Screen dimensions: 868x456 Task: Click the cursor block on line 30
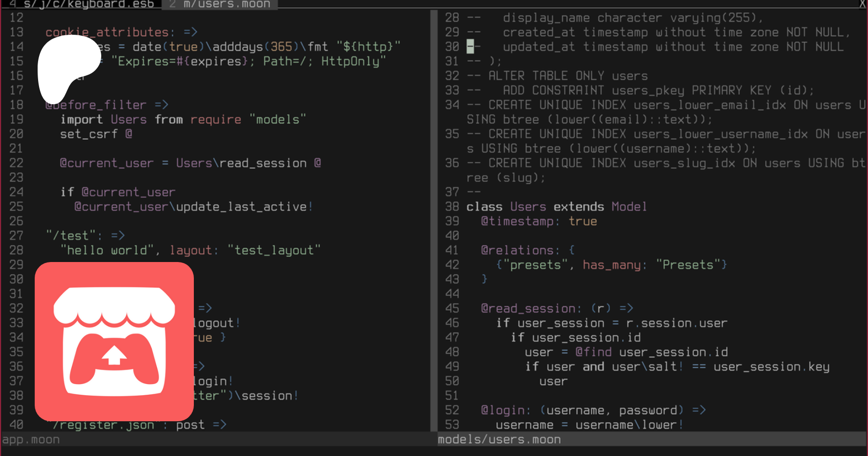(470, 47)
